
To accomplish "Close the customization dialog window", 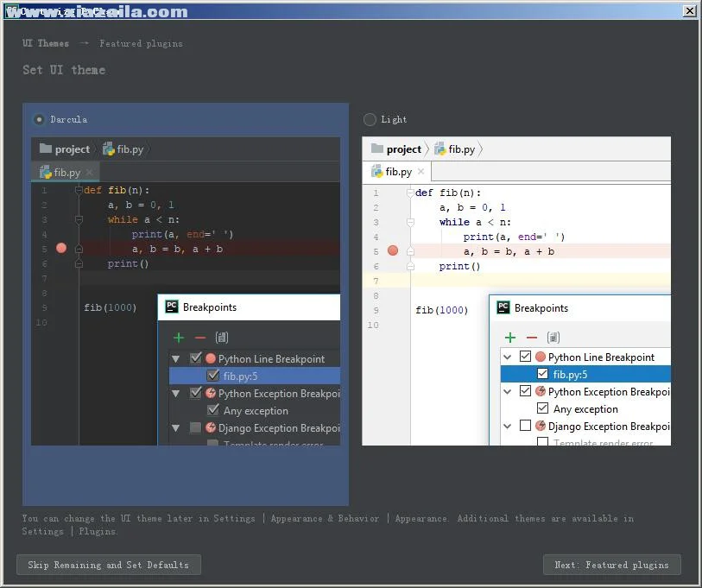I will tap(689, 10).
